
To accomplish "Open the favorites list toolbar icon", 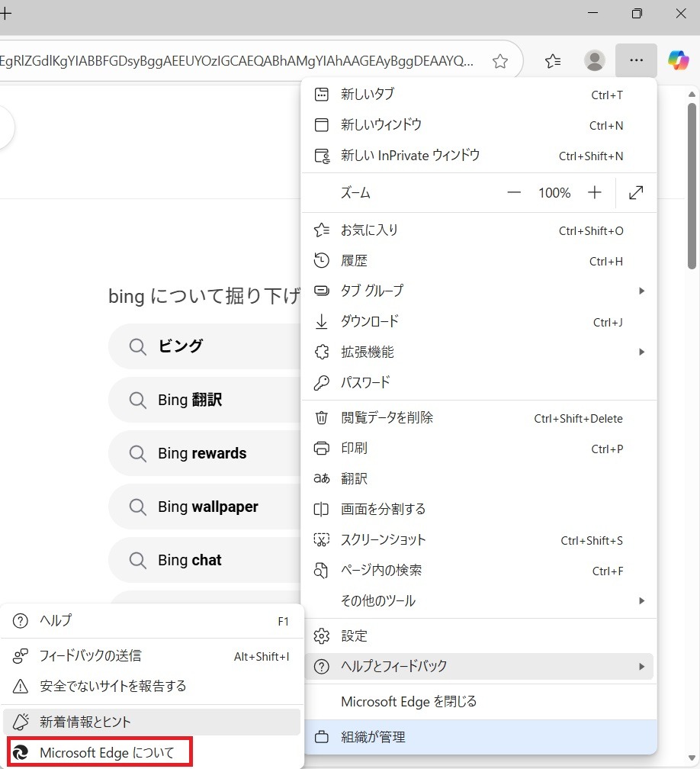I will point(554,61).
